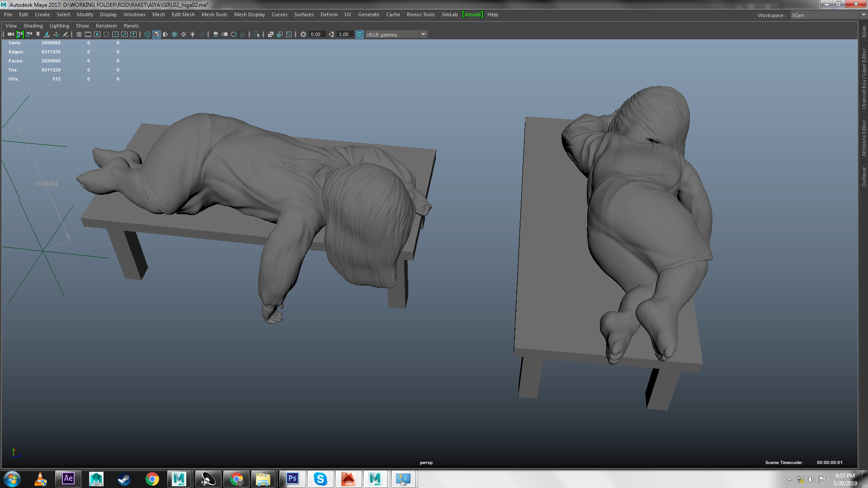Toggle 2D Pan/Zoom icon

pyautogui.click(x=56, y=34)
